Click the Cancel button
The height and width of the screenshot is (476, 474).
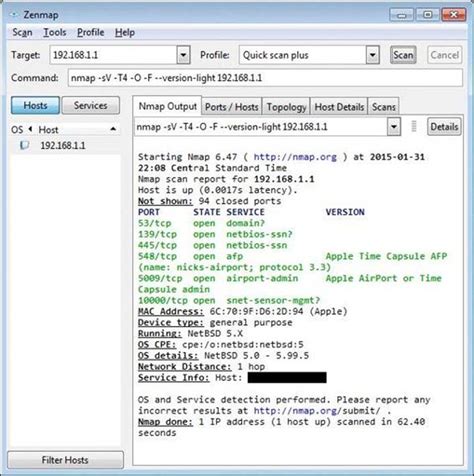point(445,55)
